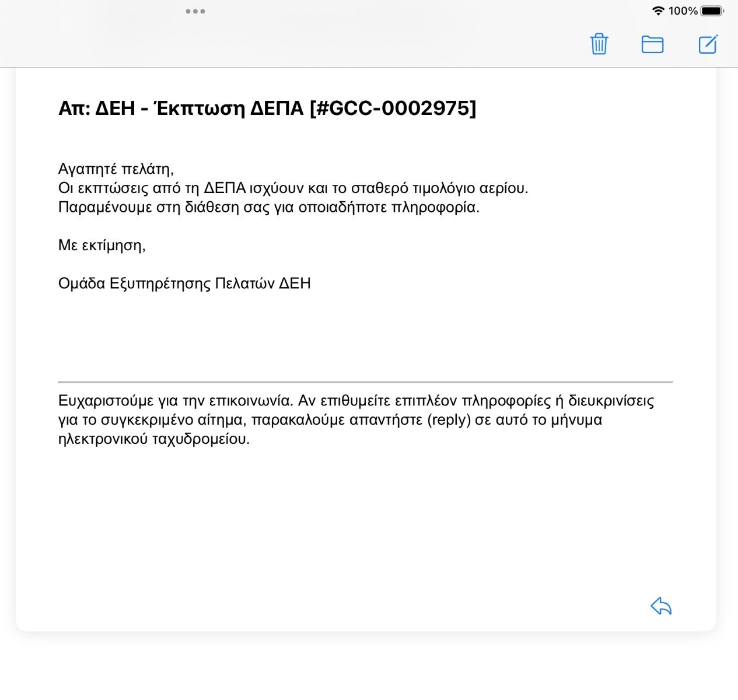The width and height of the screenshot is (738, 700).
Task: Tap the footer text 'ηλεκτρονικού ταχυδρομείου.'
Action: click(154, 439)
